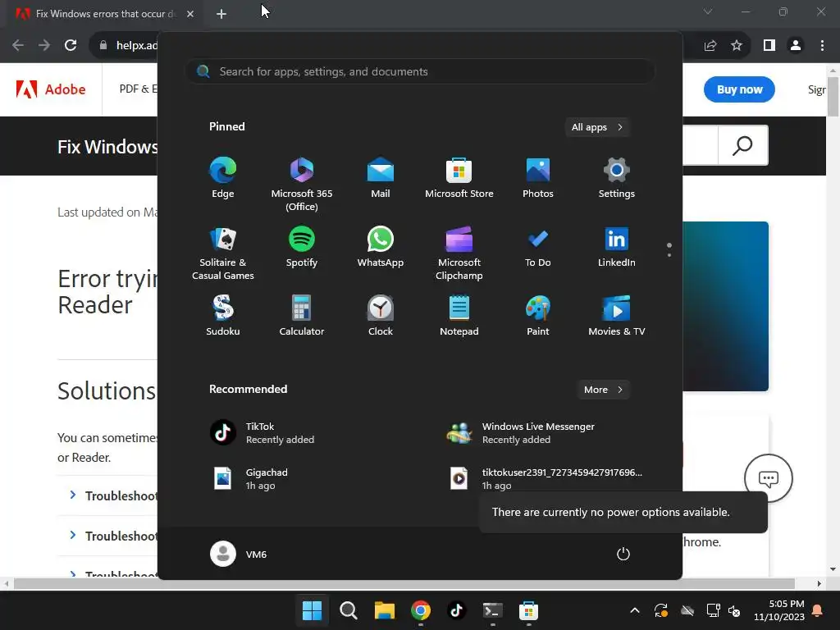Close the Fix Windows errors tab
Image resolution: width=840 pixels, height=630 pixels.
(190, 14)
